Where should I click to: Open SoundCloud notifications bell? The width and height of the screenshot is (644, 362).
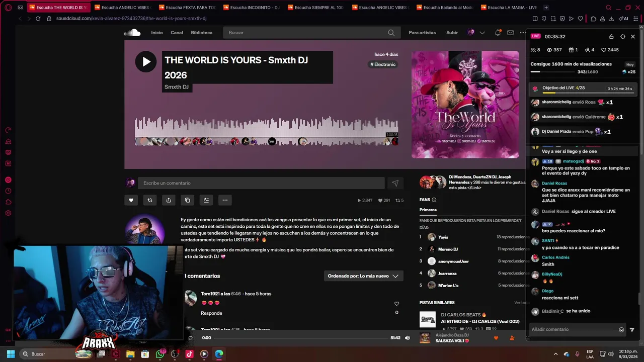(498, 33)
